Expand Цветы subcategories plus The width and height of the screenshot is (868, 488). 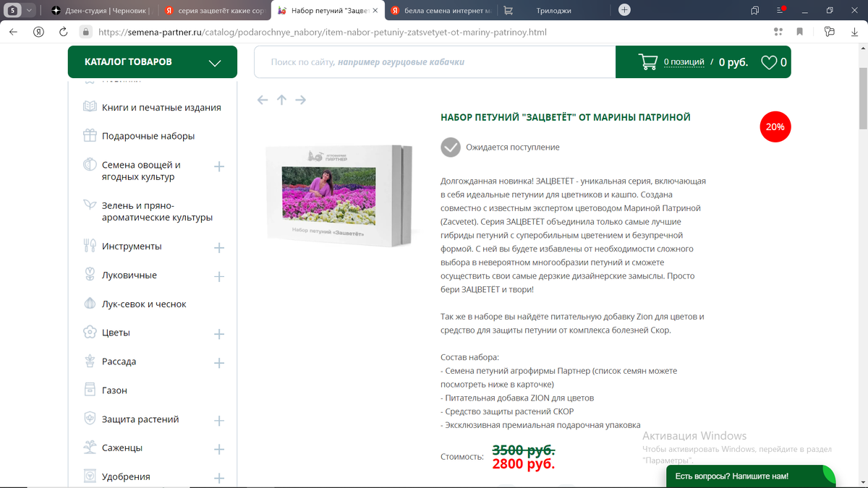[219, 335]
